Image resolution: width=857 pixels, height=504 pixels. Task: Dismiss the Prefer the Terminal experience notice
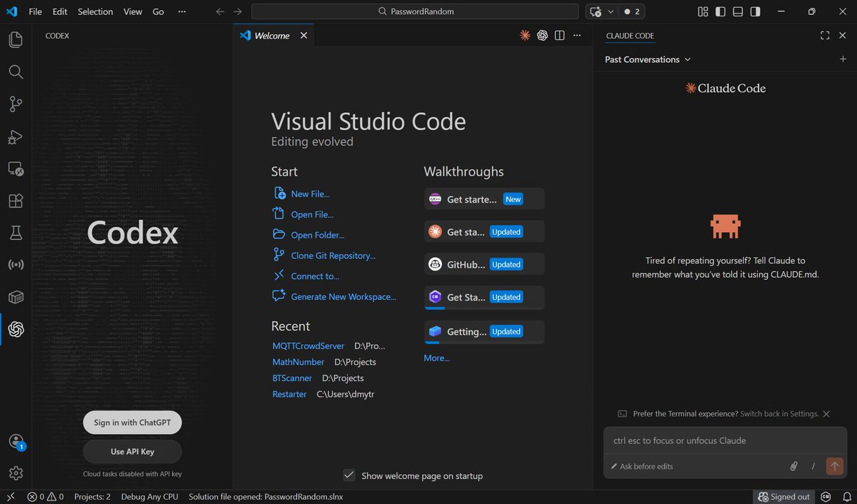[x=826, y=413]
